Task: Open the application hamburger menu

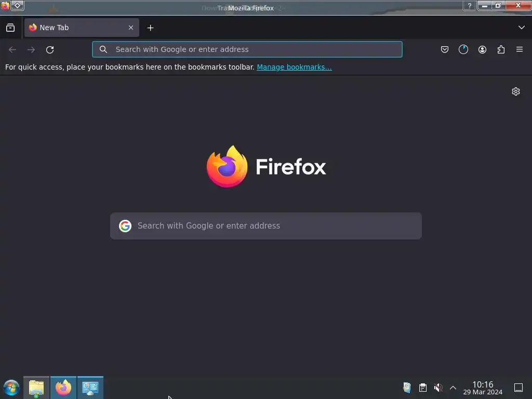Action: pos(520,49)
